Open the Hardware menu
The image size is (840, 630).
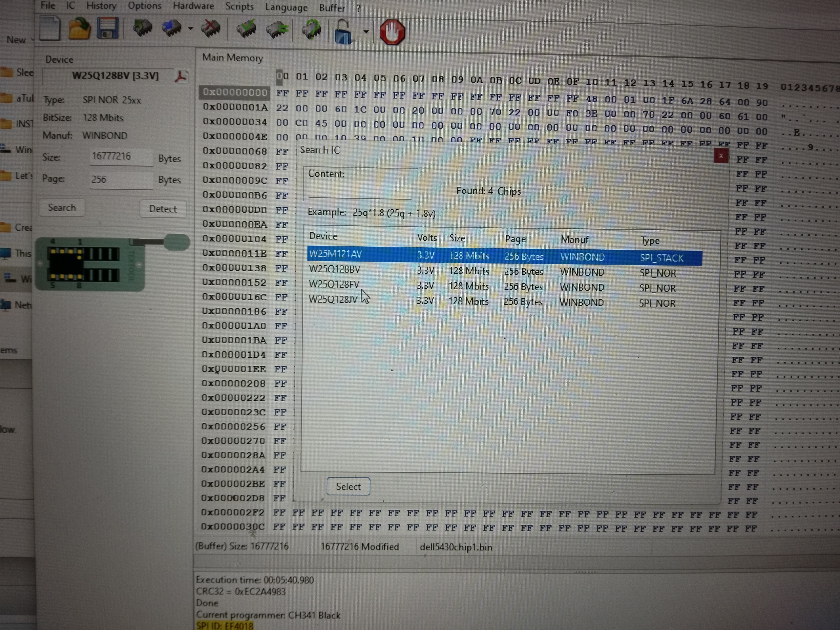(193, 6)
